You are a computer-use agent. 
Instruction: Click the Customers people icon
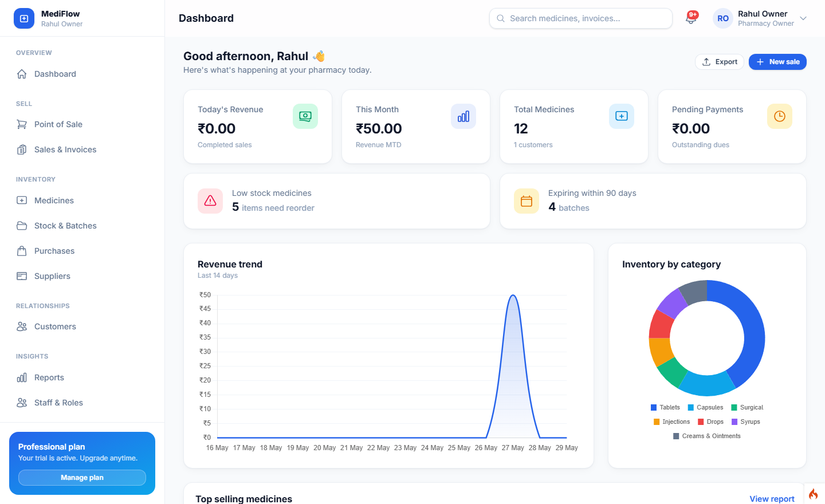coord(22,326)
